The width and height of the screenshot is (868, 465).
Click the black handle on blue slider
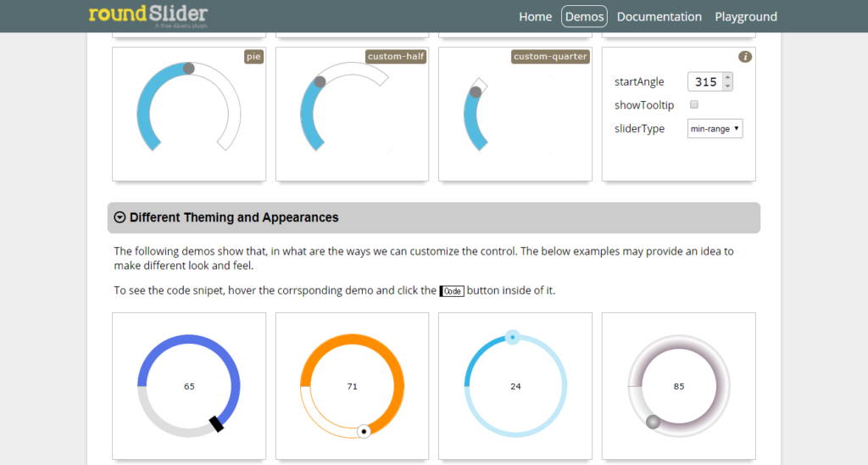217,423
